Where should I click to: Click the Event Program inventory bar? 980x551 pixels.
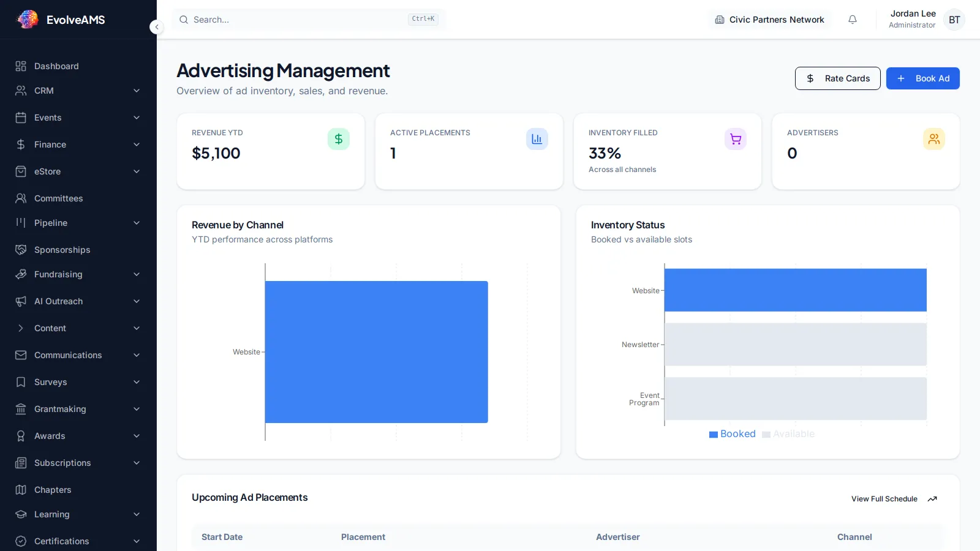click(796, 399)
